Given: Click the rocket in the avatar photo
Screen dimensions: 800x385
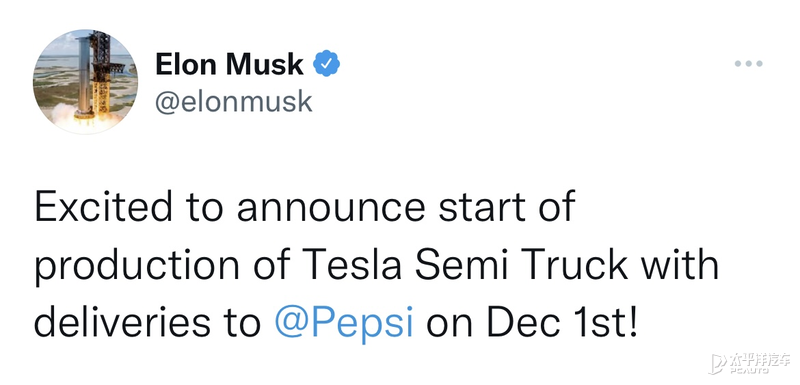Looking at the screenshot, I should [x=85, y=76].
